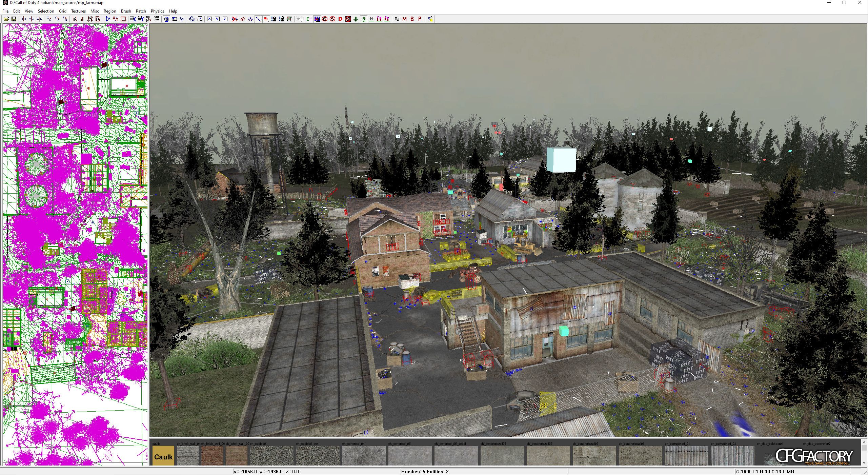Click the red P toolbar icon
Screen dimensions: 868x475
[x=420, y=19]
